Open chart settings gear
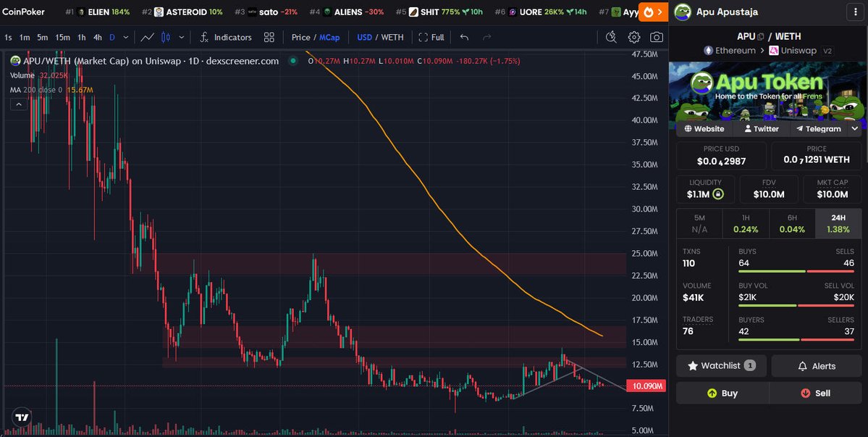The height and width of the screenshot is (437, 868). (634, 37)
